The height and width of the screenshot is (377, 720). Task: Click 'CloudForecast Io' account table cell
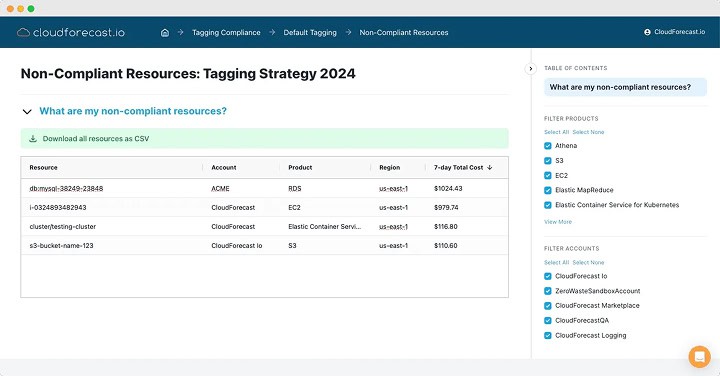click(x=236, y=246)
